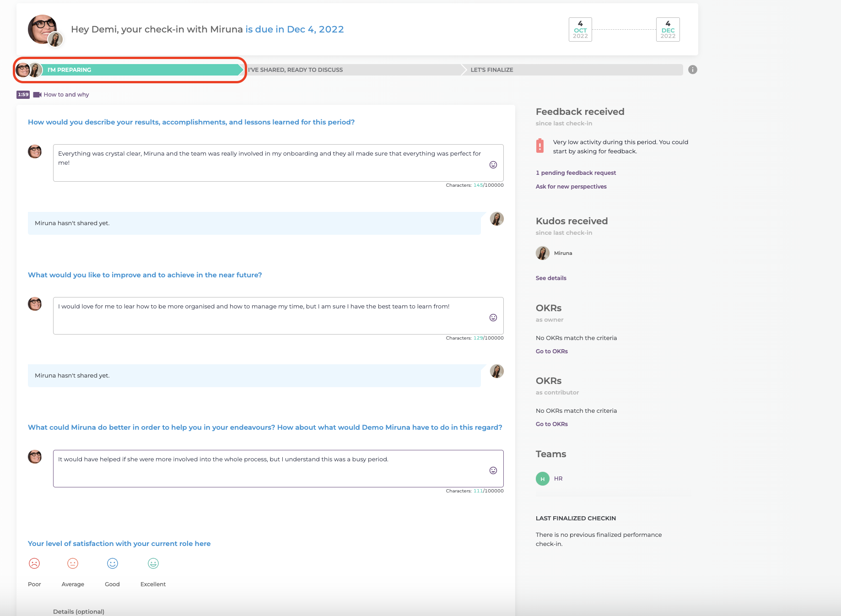Image resolution: width=841 pixels, height=616 pixels.
Task: Click the Feedback received heading
Action: pos(580,112)
